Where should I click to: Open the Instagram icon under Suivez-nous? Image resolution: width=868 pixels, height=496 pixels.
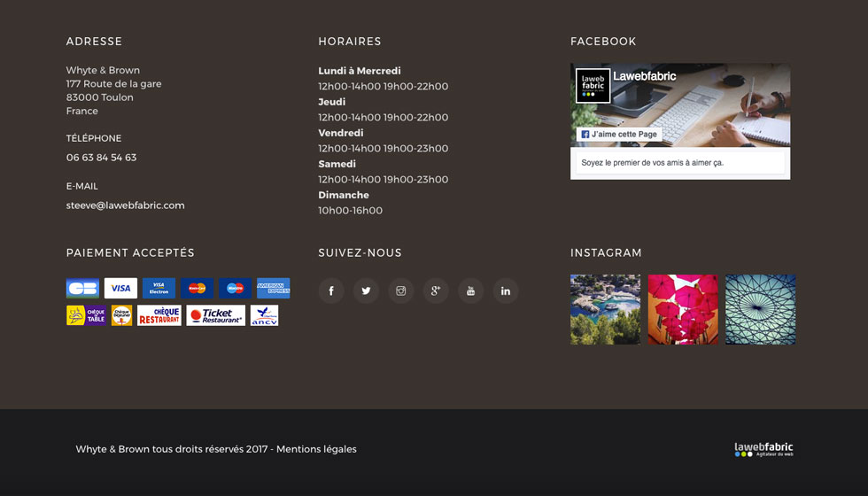tap(401, 291)
